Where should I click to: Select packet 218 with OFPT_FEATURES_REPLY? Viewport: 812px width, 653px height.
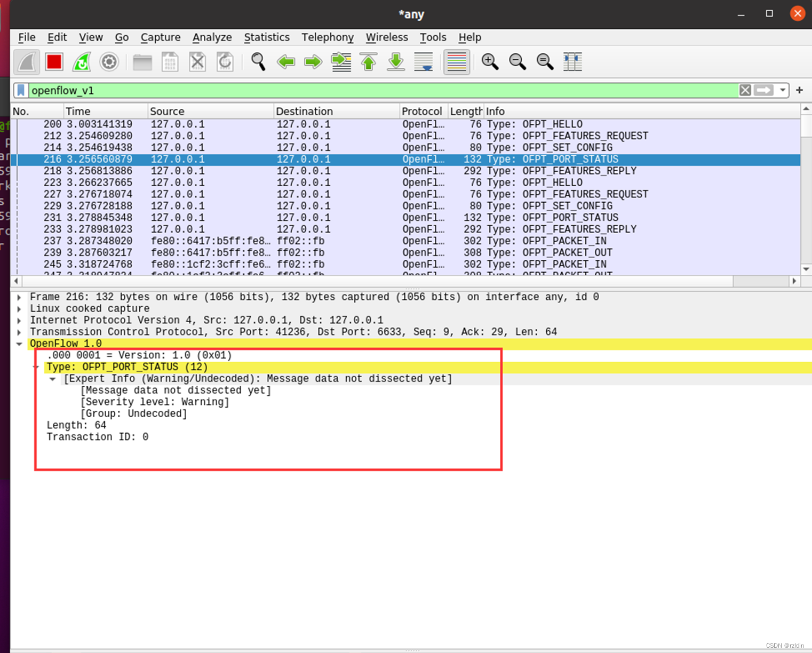(x=320, y=171)
